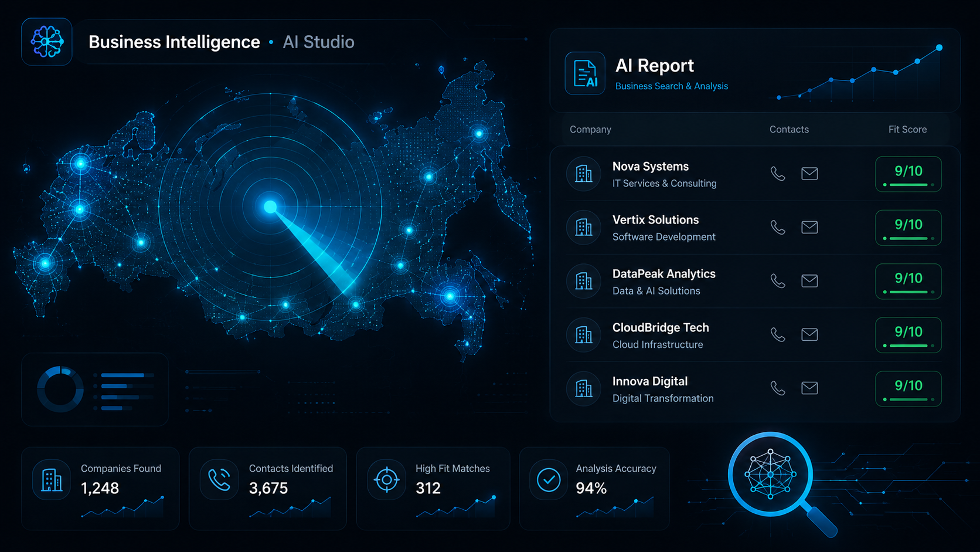Click the AI Studio title text
Image resolution: width=980 pixels, height=552 pixels.
[x=319, y=42]
